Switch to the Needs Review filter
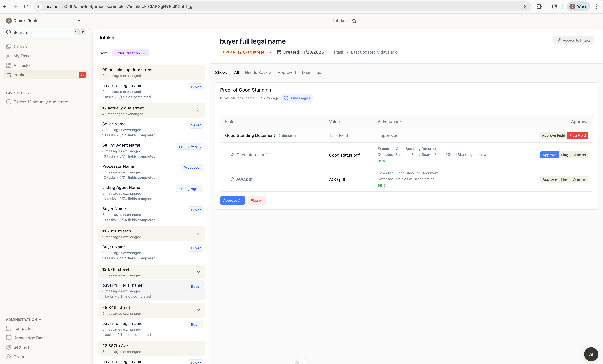Viewport: 603px width, 364px height. pos(258,72)
